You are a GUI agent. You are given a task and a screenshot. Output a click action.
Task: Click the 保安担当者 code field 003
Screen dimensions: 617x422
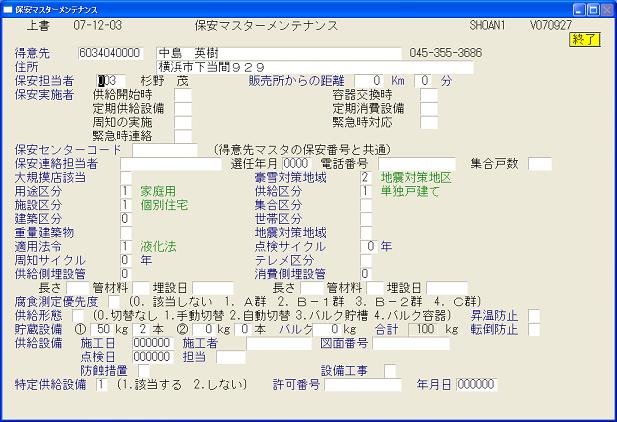pyautogui.click(x=111, y=81)
